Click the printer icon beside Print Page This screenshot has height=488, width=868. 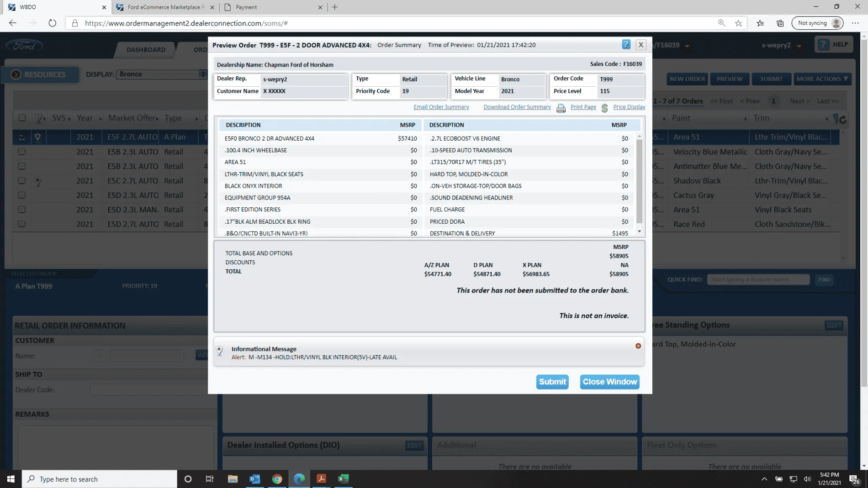tap(561, 108)
